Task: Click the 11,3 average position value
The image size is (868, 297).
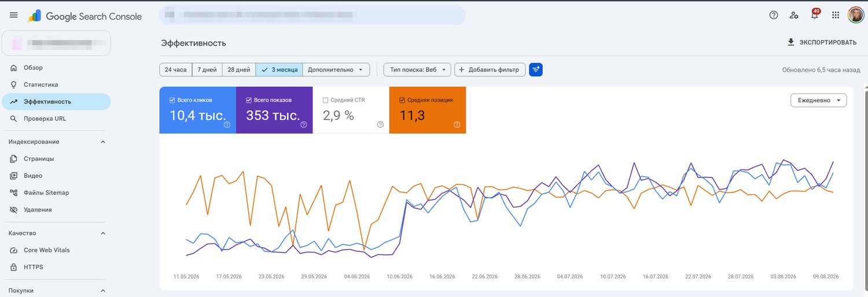Action: 412,115
